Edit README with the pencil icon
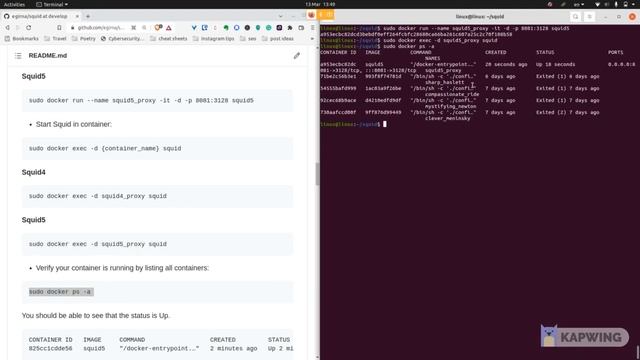Screen dimensions: 640x360 (297, 56)
